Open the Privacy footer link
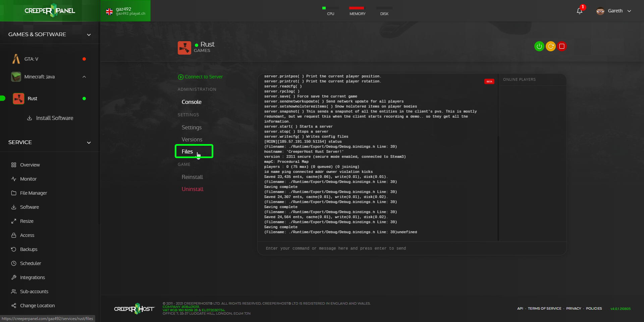This screenshot has width=644, height=322. point(574,308)
